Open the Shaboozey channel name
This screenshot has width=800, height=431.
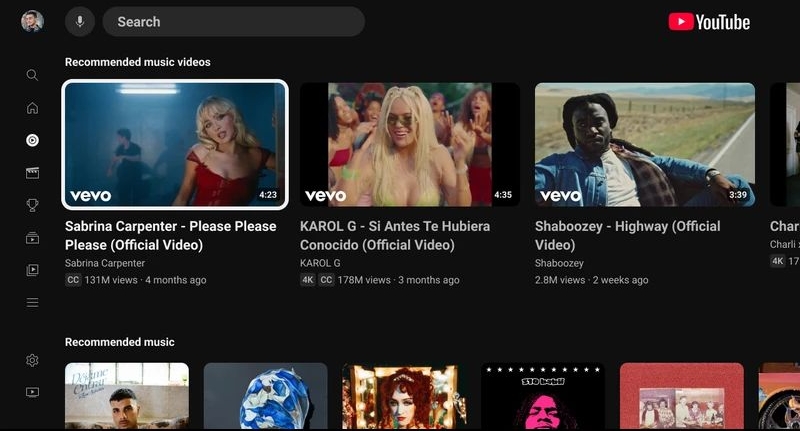(x=559, y=263)
